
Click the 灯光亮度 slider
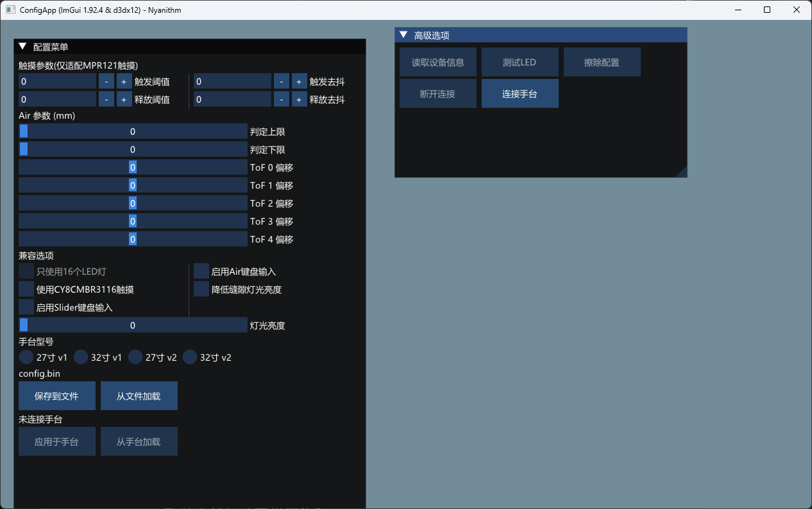coord(133,325)
